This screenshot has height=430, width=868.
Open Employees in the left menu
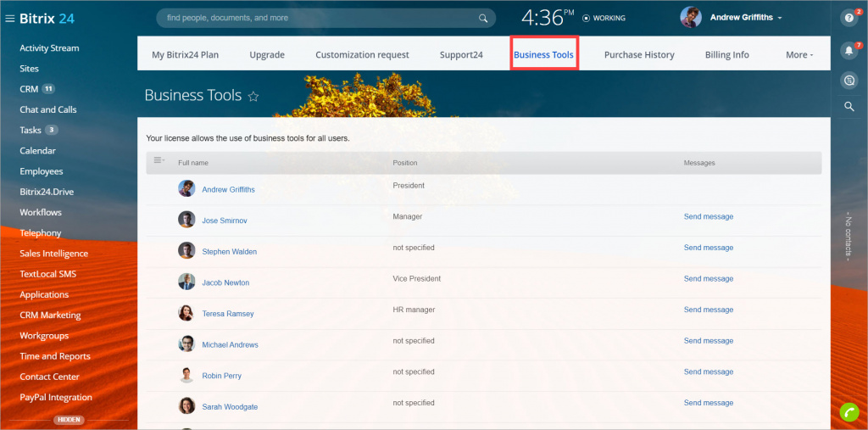coord(42,171)
